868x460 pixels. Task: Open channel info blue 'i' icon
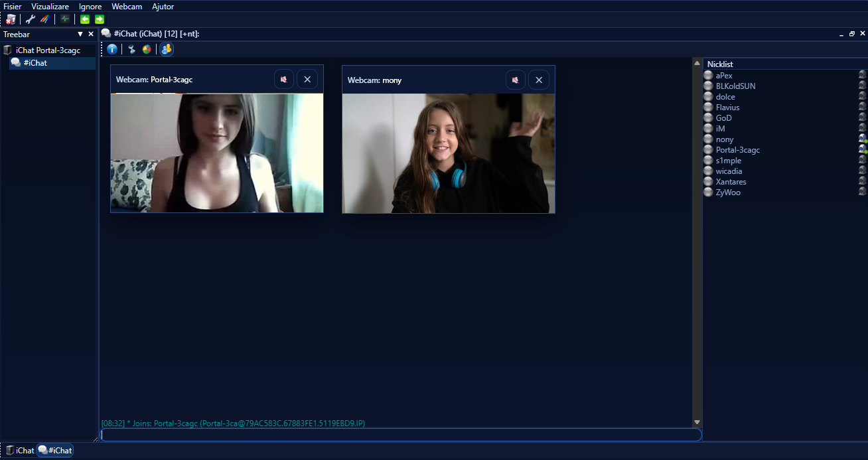(x=112, y=49)
